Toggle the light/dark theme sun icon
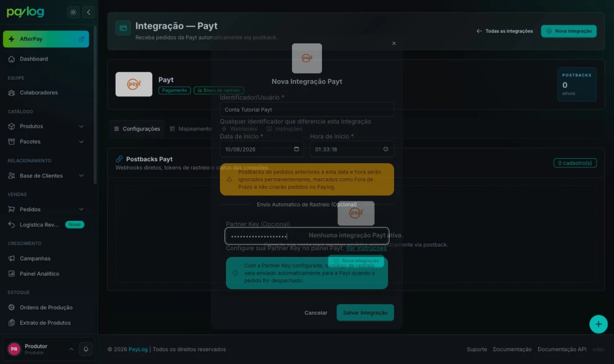Image resolution: width=614 pixels, height=364 pixels. (73, 12)
